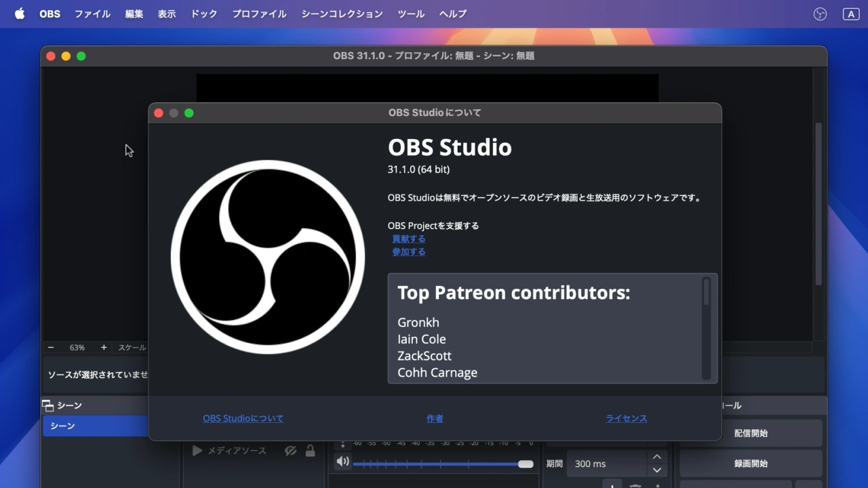
Task: Click the lock icon on メディアソース
Action: 310,451
